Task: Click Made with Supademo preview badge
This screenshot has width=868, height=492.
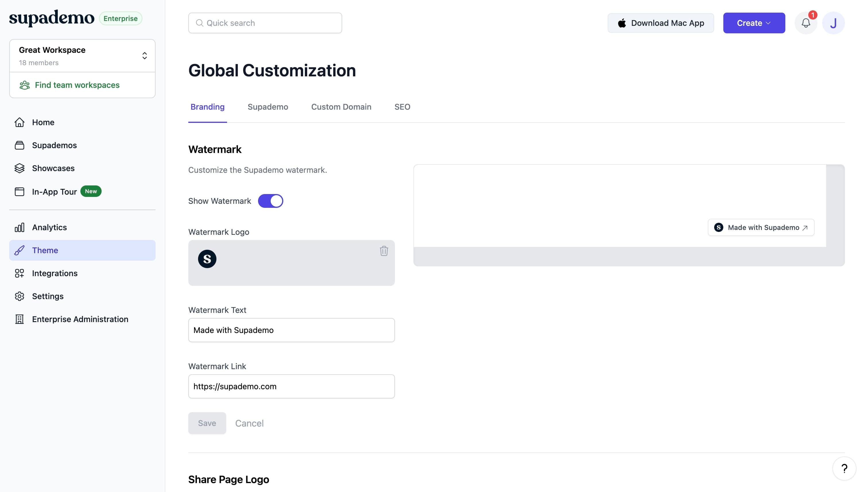Action: [761, 227]
